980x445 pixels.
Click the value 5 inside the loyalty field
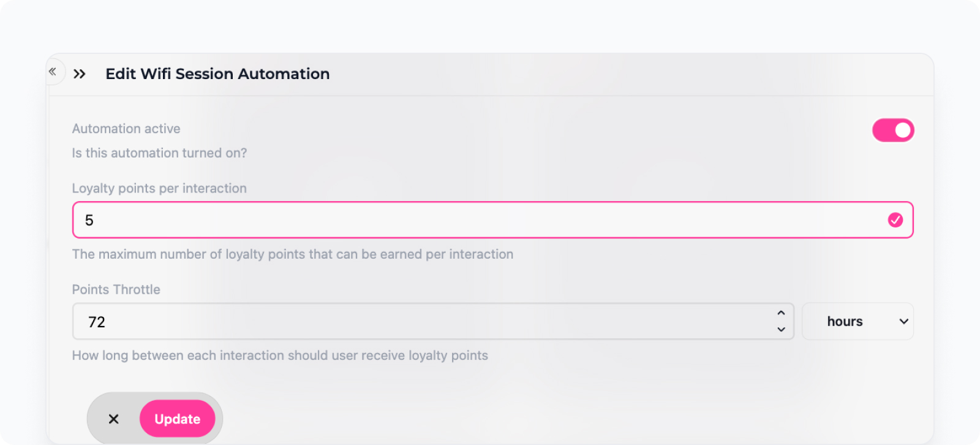(x=89, y=221)
